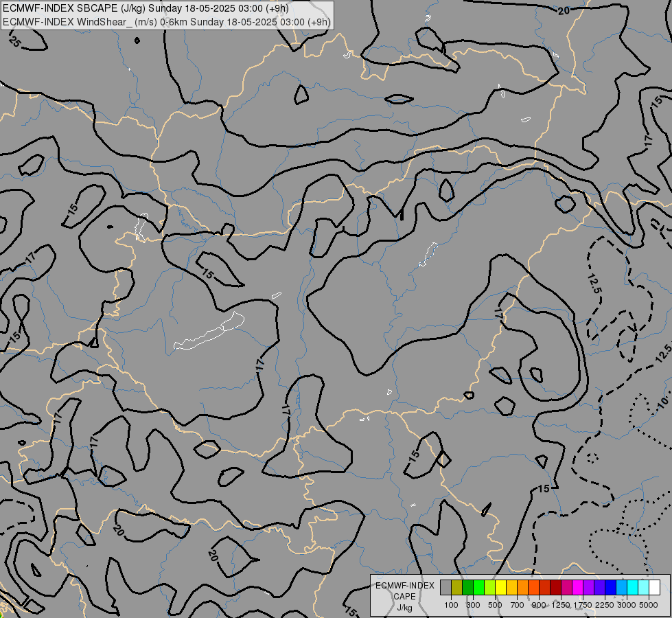Click the bright green legend swatch
672x618 pixels.
coord(478,588)
